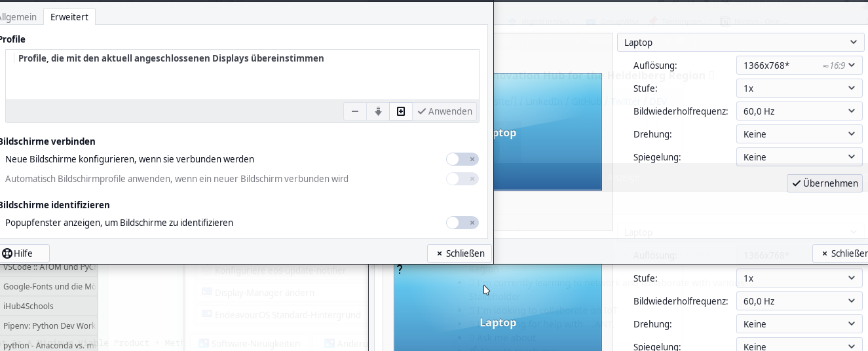Select 'VSCode :: ATOM und PyC' list row
This screenshot has height=351, width=868.
(x=49, y=267)
